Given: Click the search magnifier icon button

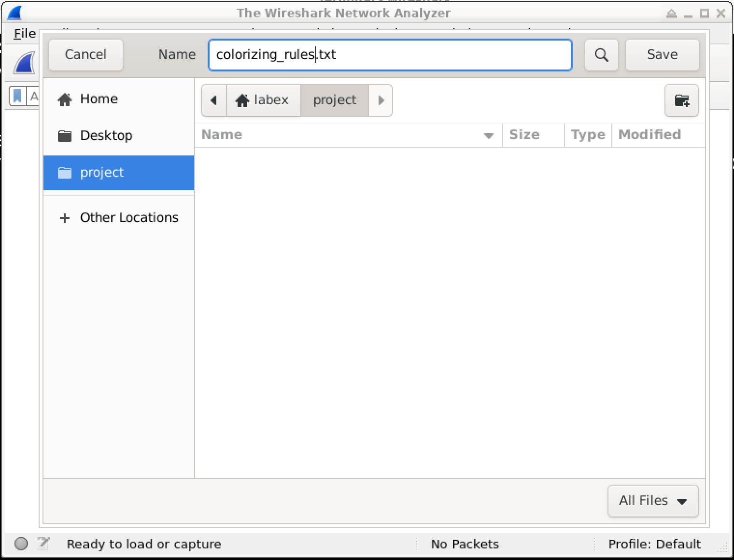Looking at the screenshot, I should click(x=601, y=55).
